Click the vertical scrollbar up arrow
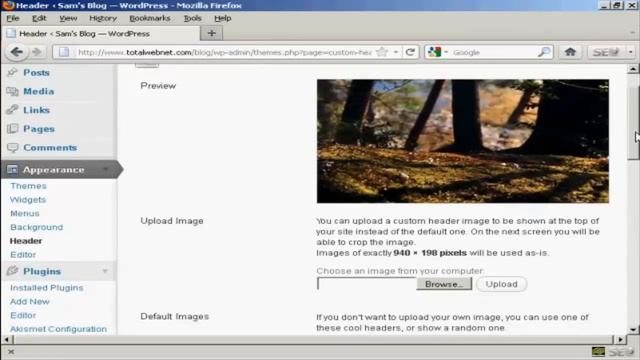 (x=633, y=69)
